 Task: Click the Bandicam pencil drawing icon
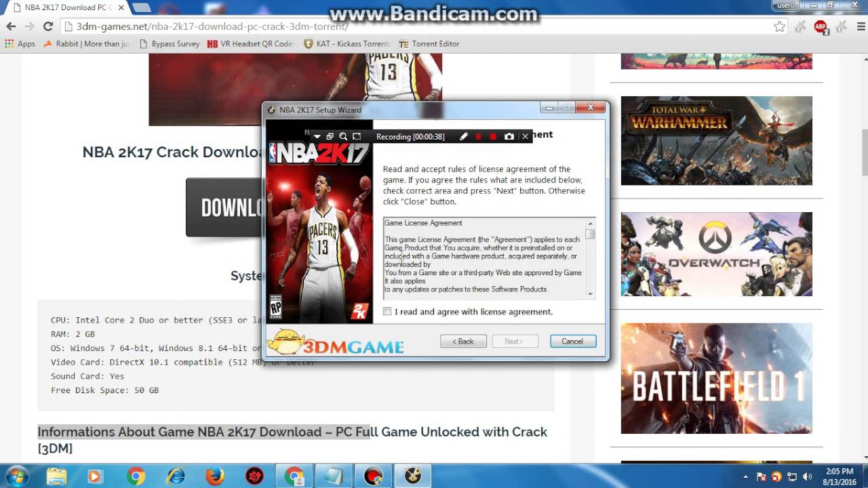click(x=464, y=136)
